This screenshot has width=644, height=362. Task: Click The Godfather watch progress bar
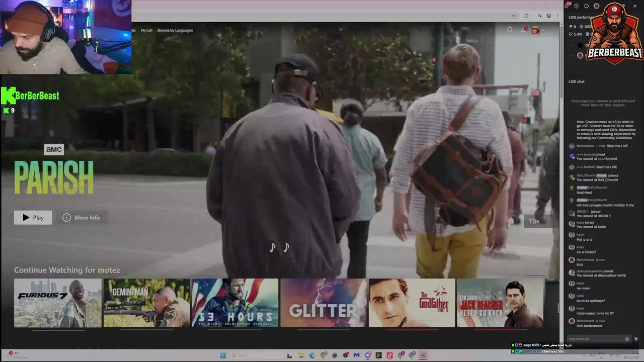tap(412, 330)
